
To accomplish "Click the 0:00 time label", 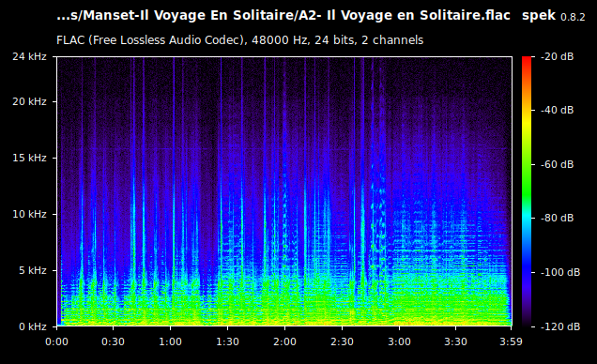I will (56, 341).
